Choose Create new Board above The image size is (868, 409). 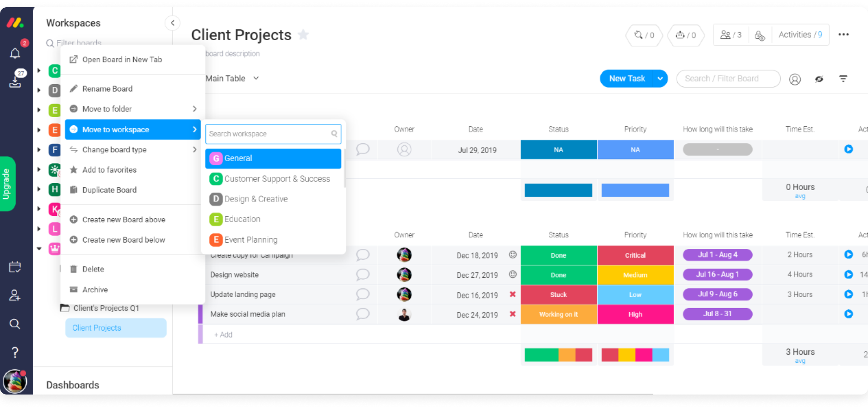point(132,219)
